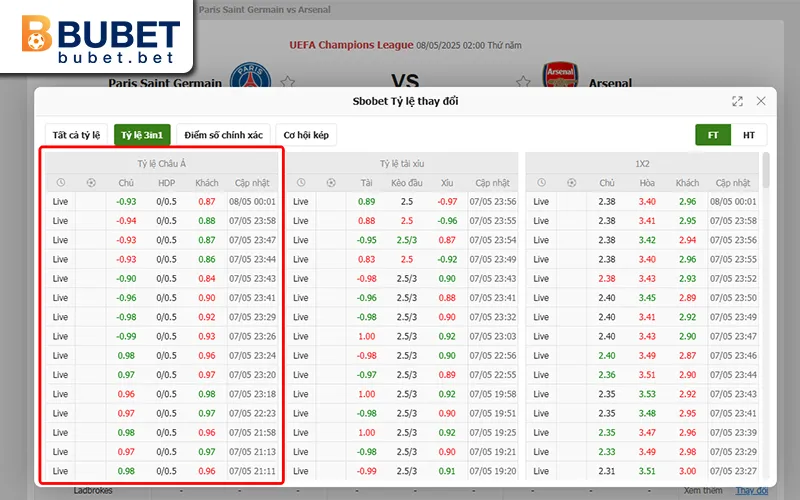The height and width of the screenshot is (500, 800).
Task: Click the ball icon in Asian odds table
Action: point(91,183)
